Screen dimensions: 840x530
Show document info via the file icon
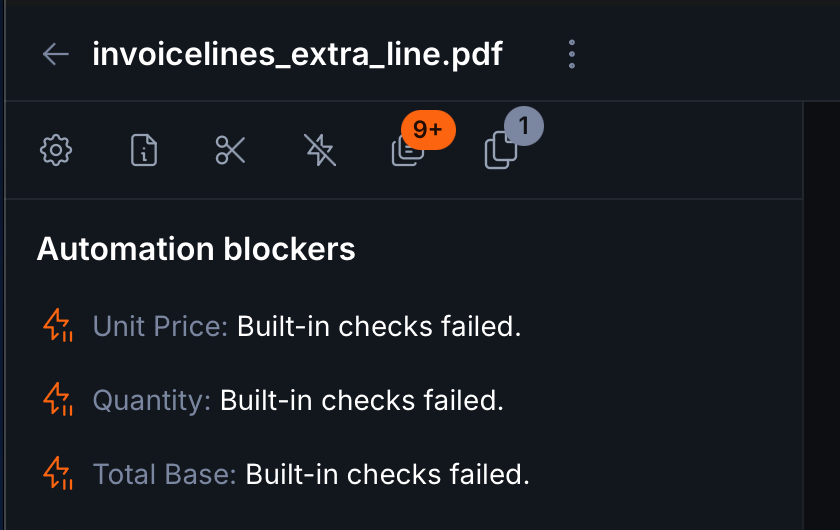pos(144,151)
